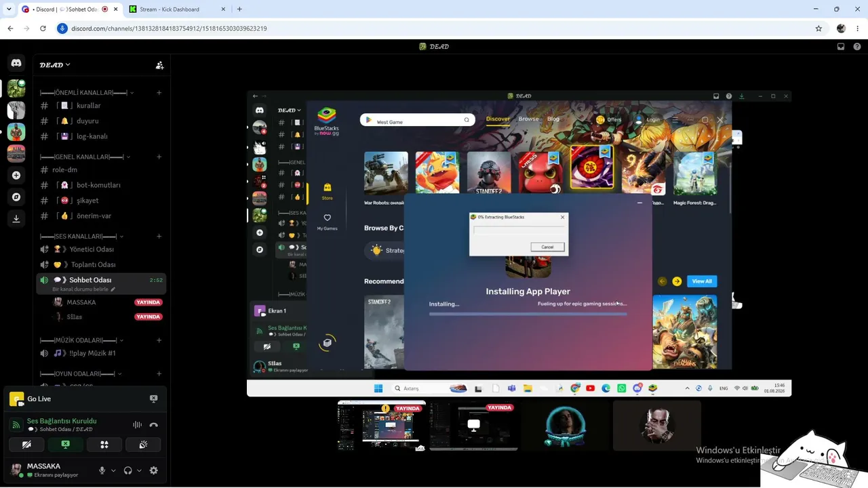Collapse ÖNEMLİ KANALLAR category
This screenshot has width=868, height=488.
[86, 93]
